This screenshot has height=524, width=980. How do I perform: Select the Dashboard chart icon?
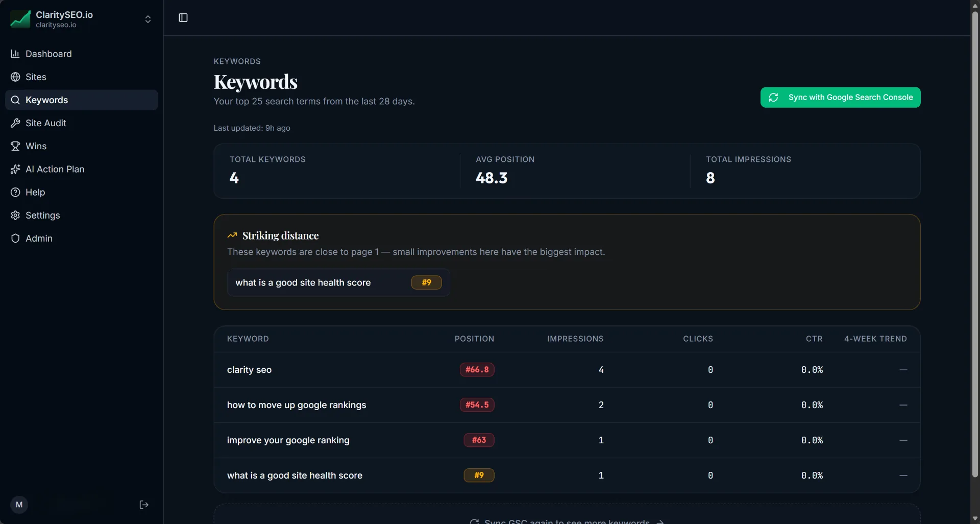pos(15,54)
